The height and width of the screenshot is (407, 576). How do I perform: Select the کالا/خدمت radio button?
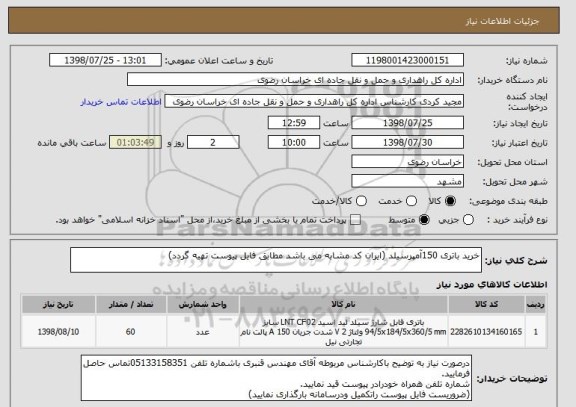coord(361,201)
